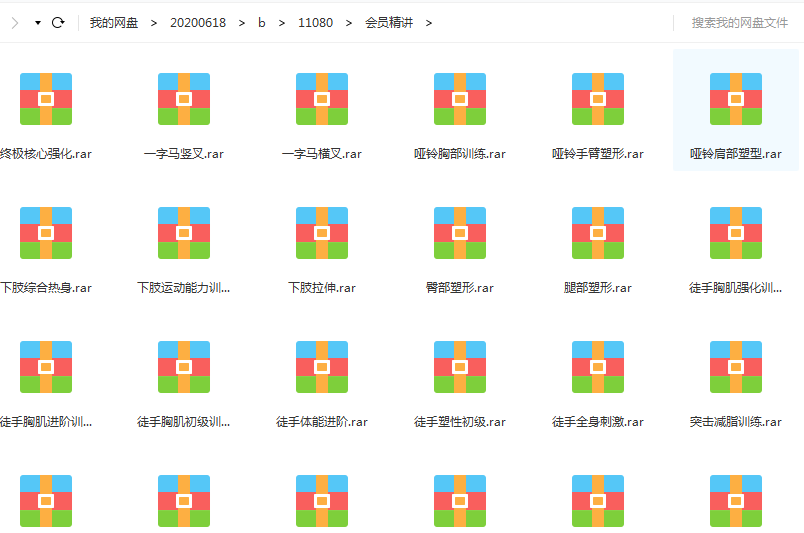Go to 我的网盘 in breadcrumb
This screenshot has width=804, height=533.
[x=113, y=22]
